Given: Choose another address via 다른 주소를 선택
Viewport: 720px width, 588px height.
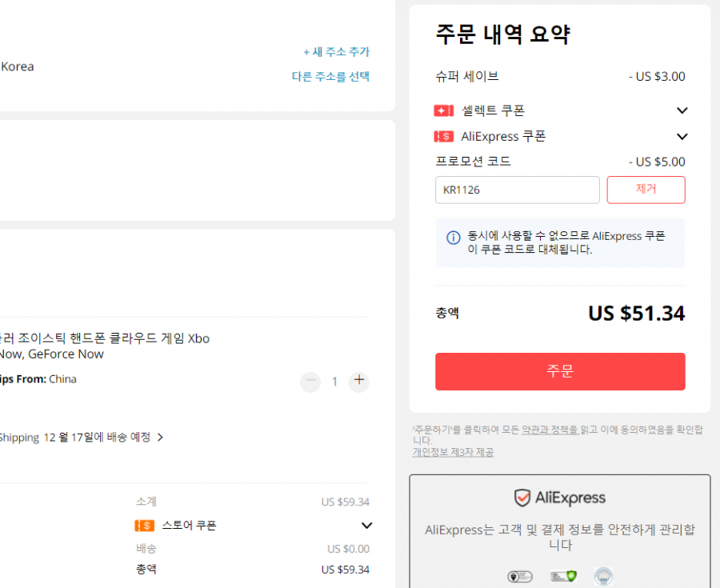Looking at the screenshot, I should point(330,76).
